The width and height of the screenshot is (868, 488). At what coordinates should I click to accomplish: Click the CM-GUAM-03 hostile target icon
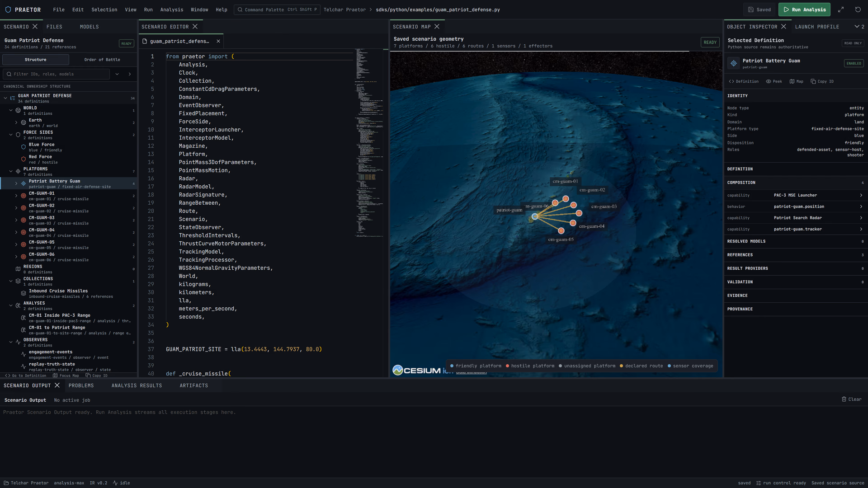coord(24,220)
